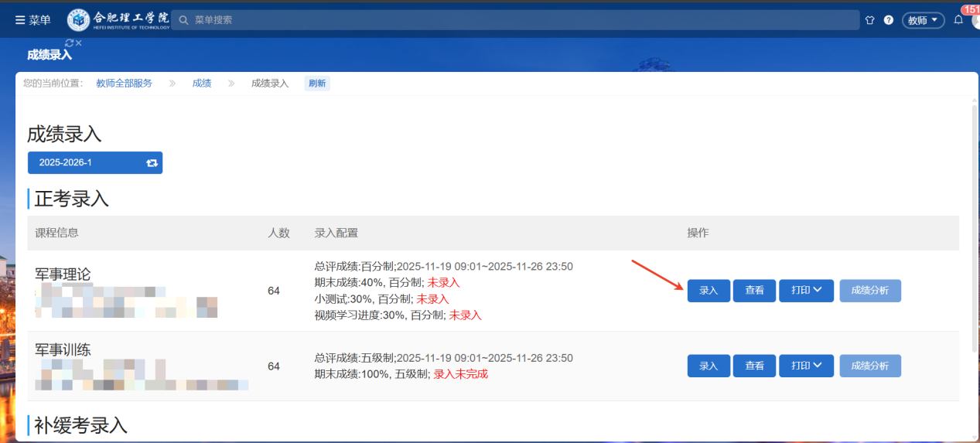This screenshot has height=443, width=980.
Task: Click the 补缓考录入 section heading
Action: pyautogui.click(x=81, y=424)
